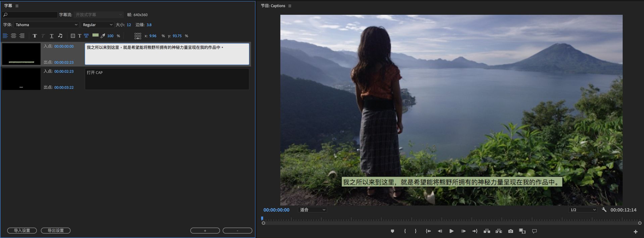
Task: Toggle bold caption text
Action: (35, 36)
